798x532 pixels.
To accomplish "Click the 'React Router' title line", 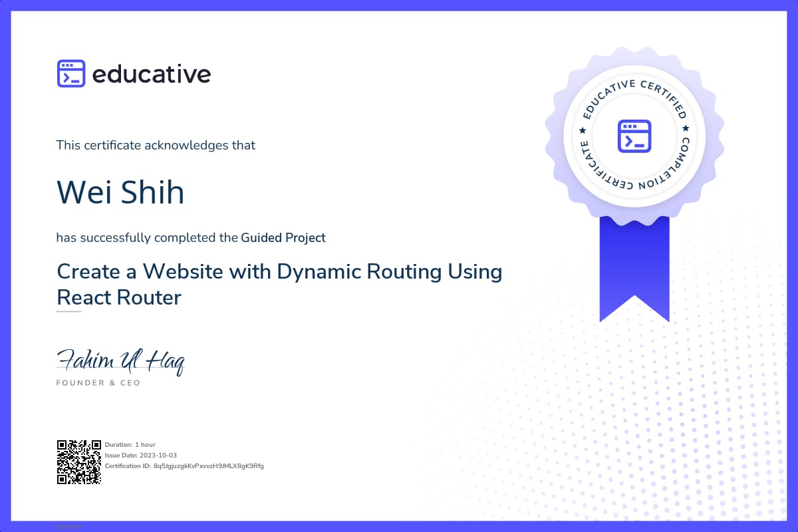I will pos(119,297).
